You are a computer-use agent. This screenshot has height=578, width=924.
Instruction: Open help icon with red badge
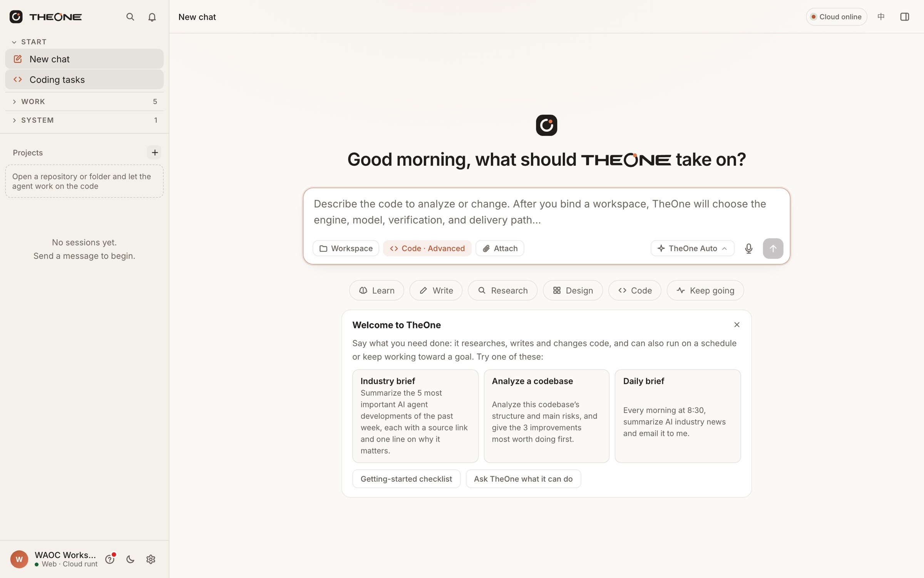(110, 559)
